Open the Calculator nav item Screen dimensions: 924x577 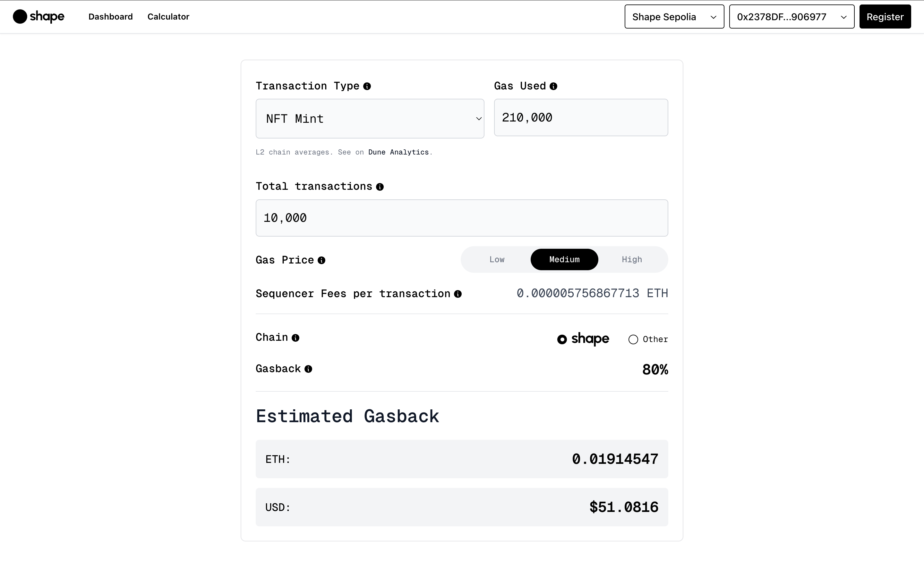(168, 17)
